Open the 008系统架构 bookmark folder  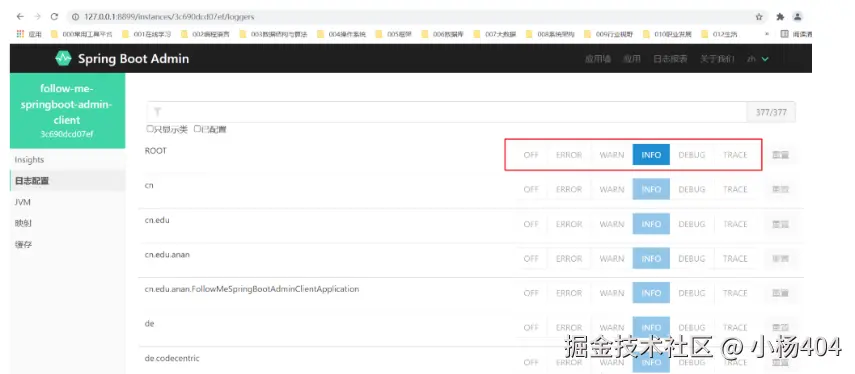(550, 34)
